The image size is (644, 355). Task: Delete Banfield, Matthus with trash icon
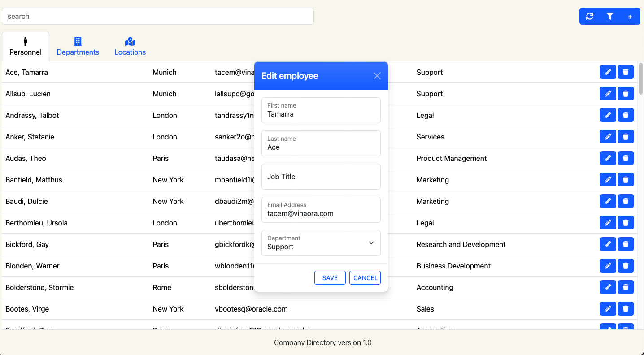point(626,180)
